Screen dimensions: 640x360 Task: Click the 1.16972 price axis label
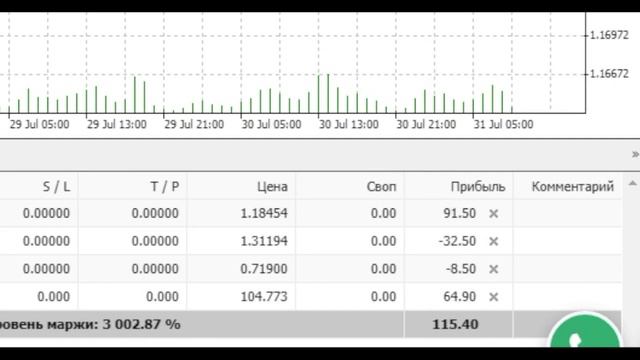[609, 35]
